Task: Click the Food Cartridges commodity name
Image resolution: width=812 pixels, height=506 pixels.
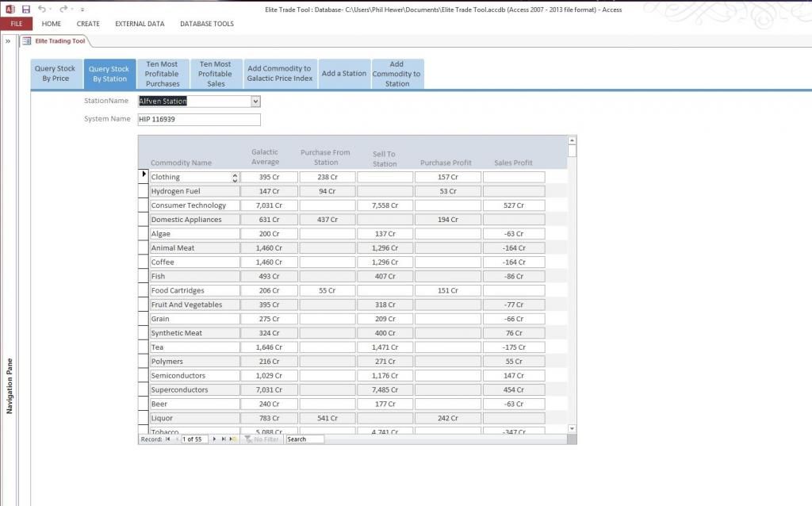Action: coord(195,290)
